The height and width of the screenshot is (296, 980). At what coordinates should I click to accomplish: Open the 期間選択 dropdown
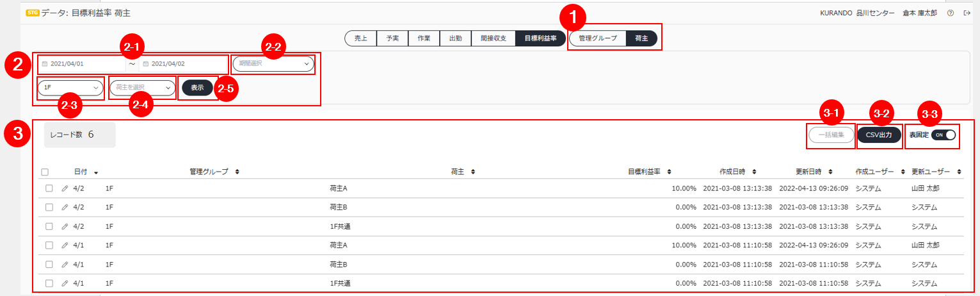click(273, 64)
